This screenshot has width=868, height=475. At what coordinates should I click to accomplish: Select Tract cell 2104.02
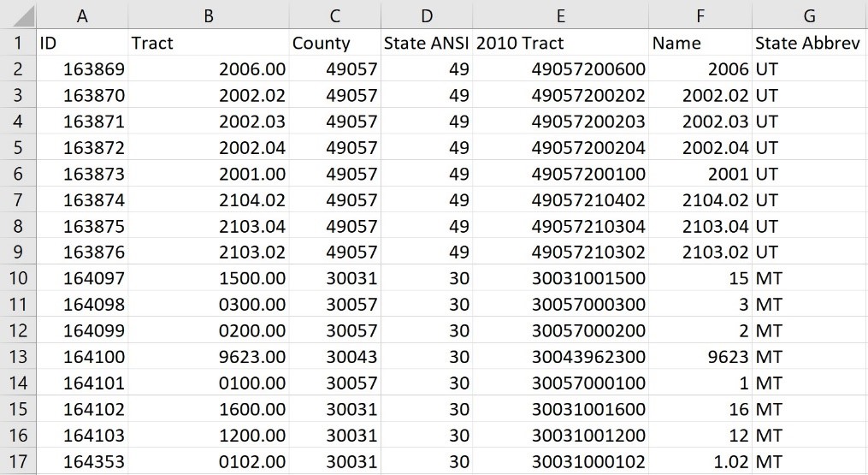(208, 200)
